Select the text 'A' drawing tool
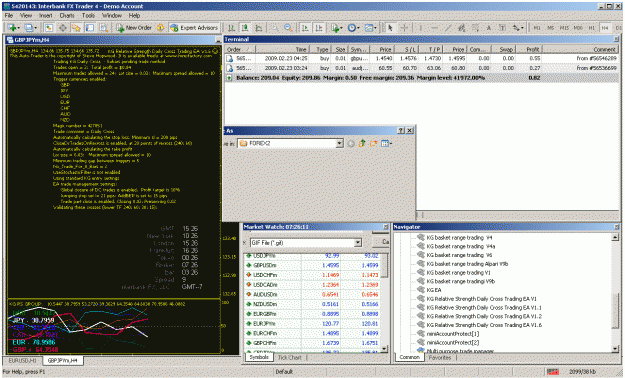 coord(489,28)
